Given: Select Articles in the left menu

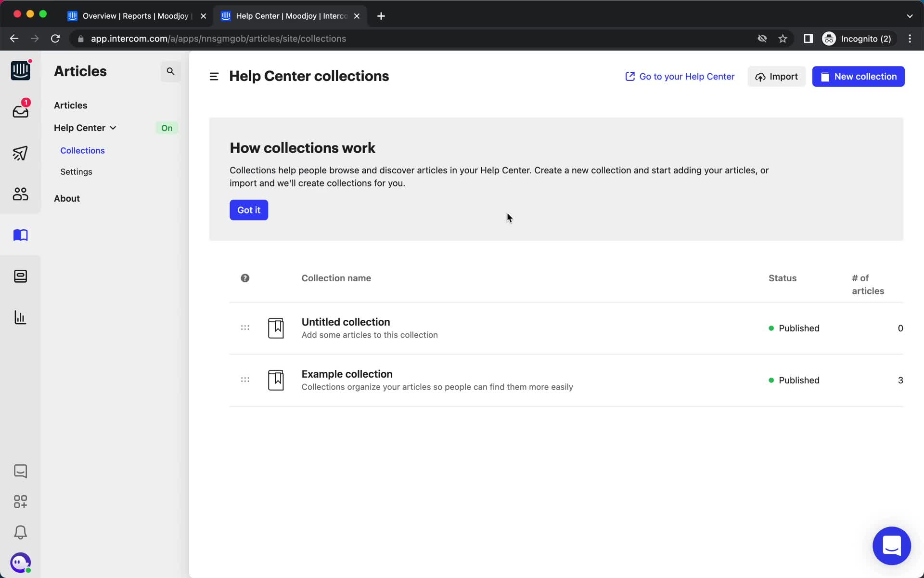Looking at the screenshot, I should [71, 105].
